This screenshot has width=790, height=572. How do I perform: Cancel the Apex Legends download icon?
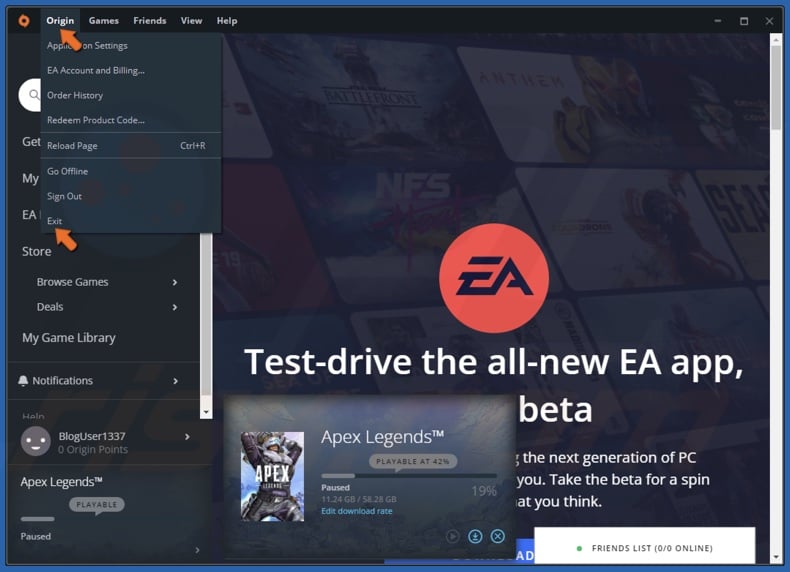pyautogui.click(x=498, y=536)
